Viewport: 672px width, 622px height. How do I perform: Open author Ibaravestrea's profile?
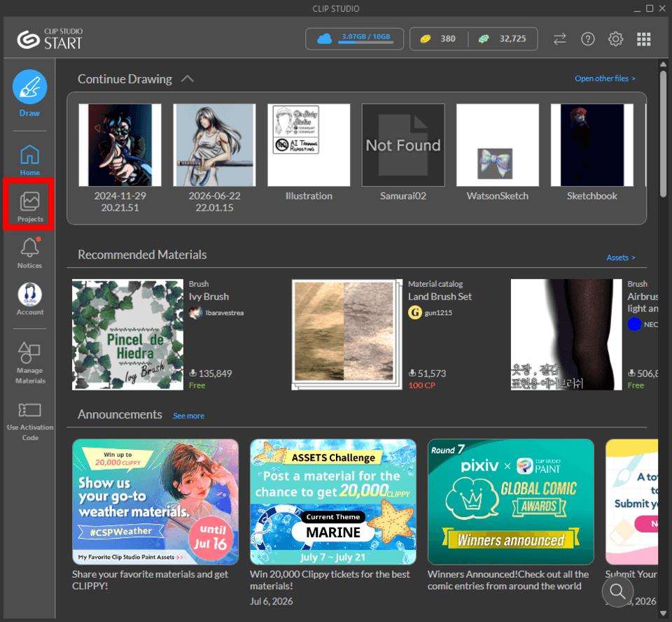pos(217,313)
